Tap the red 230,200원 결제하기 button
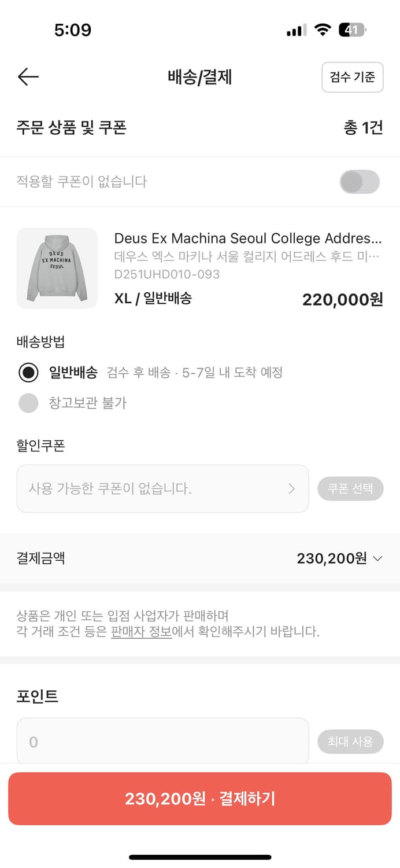The width and height of the screenshot is (400, 868). click(200, 799)
